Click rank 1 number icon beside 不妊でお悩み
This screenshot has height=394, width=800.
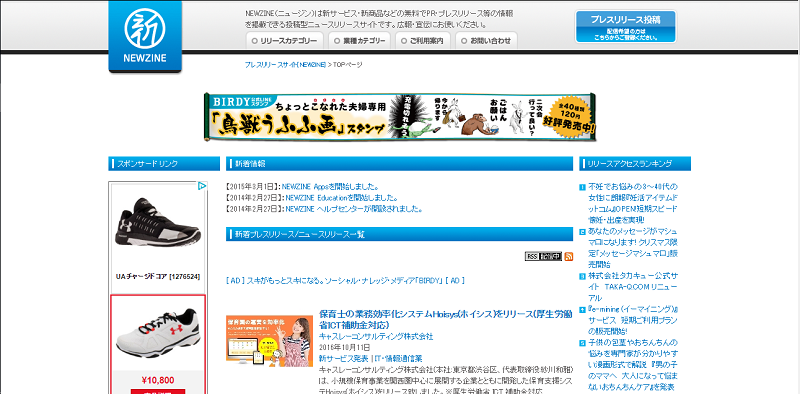pyautogui.click(x=583, y=187)
